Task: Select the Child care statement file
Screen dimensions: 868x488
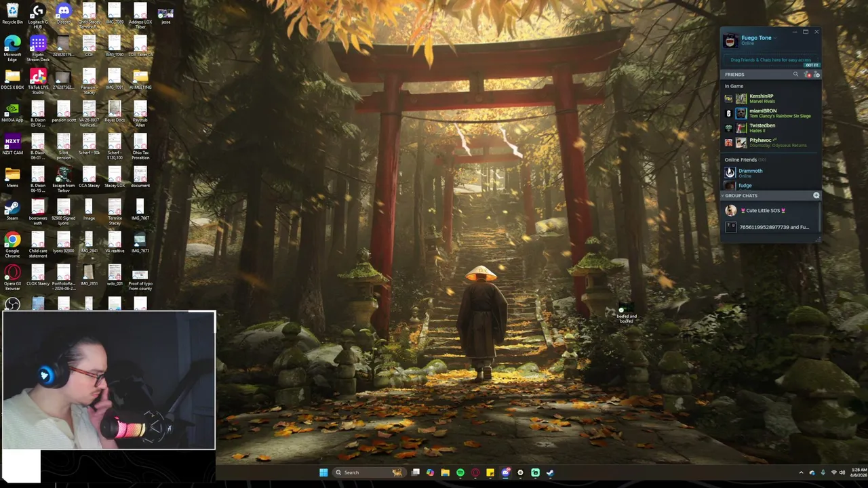Action: [38, 245]
